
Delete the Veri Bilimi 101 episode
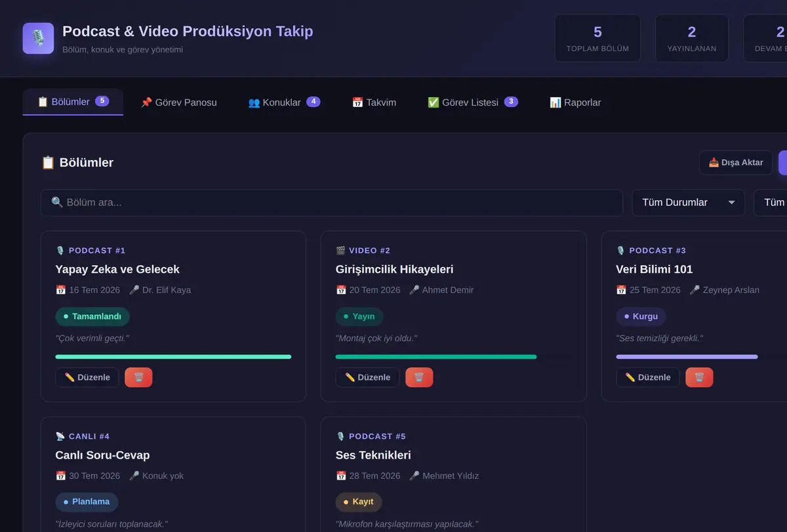point(699,377)
